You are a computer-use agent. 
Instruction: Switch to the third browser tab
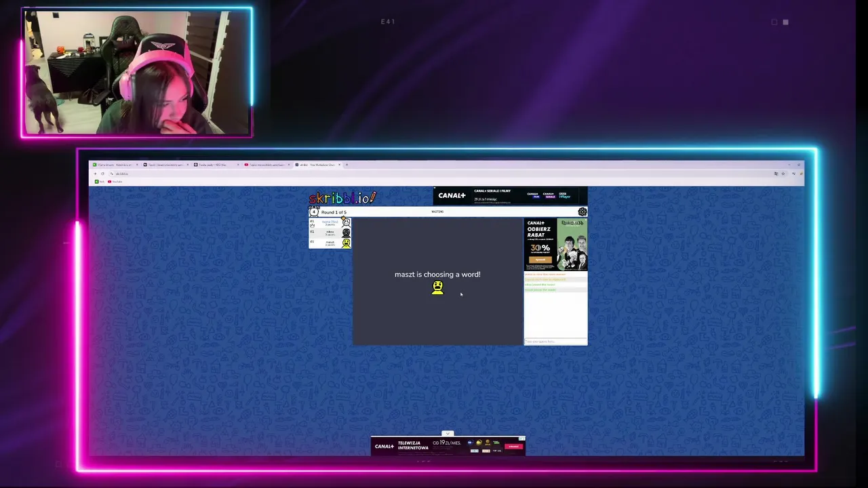216,165
